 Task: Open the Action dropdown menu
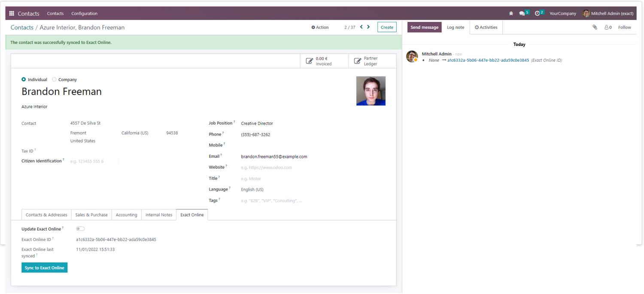(x=320, y=27)
